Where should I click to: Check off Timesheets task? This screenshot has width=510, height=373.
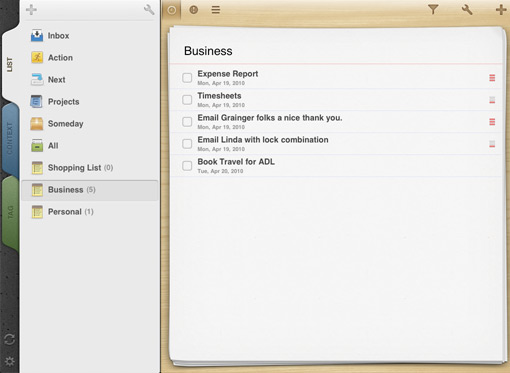click(187, 100)
